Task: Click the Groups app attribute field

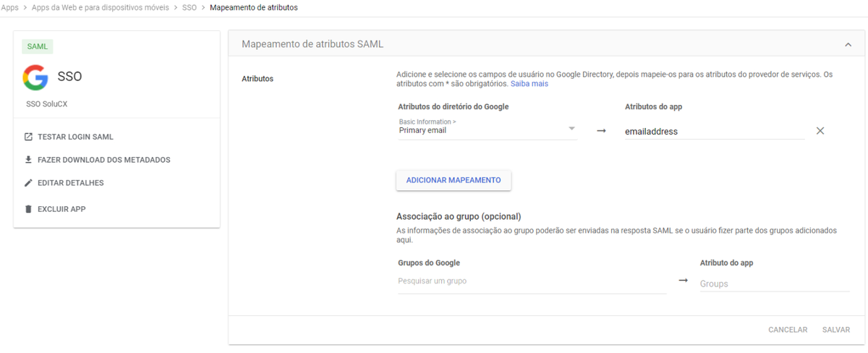Action: click(773, 284)
